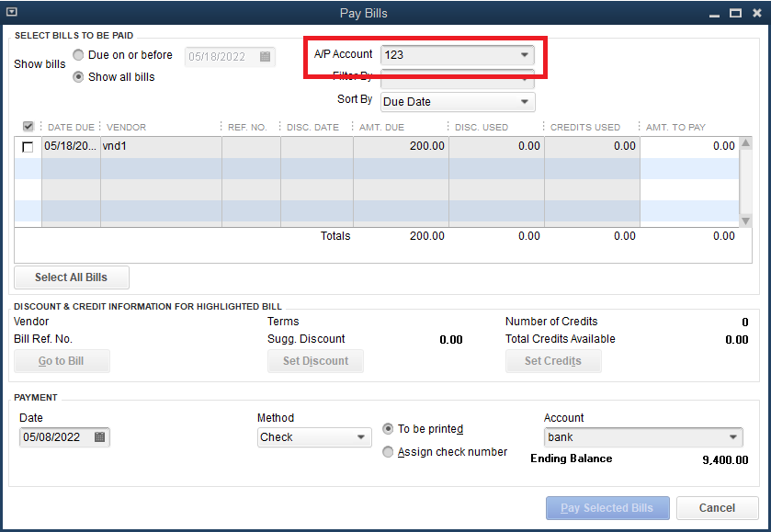Minimize the Pay Bills window
Viewport: 771px width, 532px height.
tap(715, 13)
